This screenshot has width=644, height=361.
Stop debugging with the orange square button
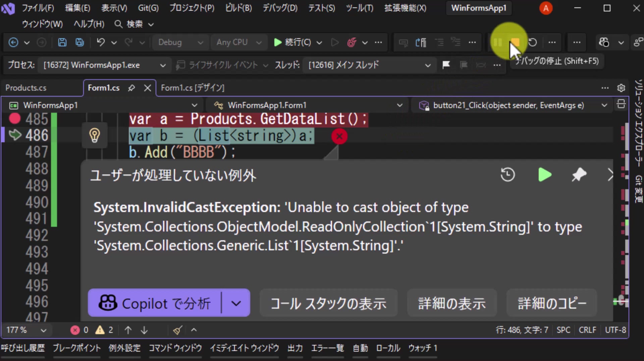point(515,42)
